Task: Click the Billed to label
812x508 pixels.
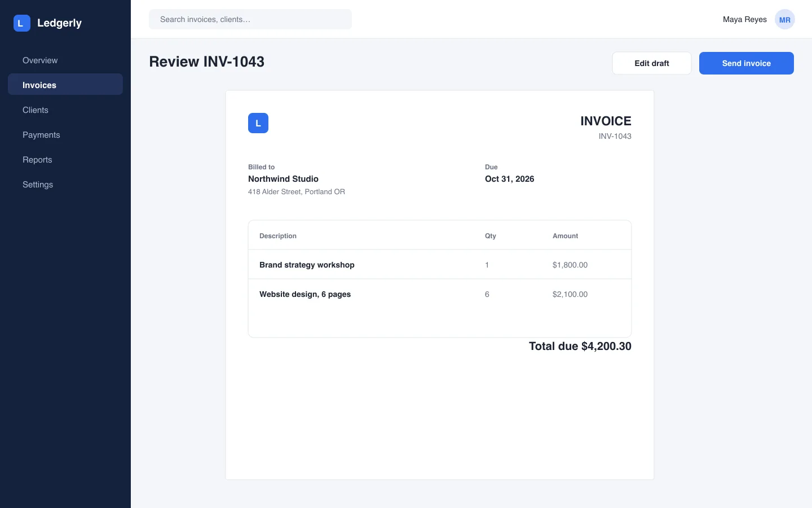Action: coord(261,167)
